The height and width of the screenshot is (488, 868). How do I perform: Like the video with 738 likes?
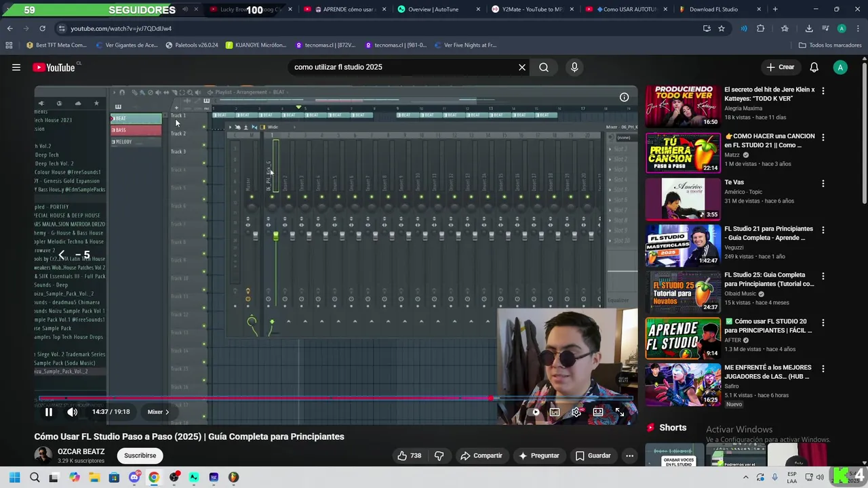[409, 455]
